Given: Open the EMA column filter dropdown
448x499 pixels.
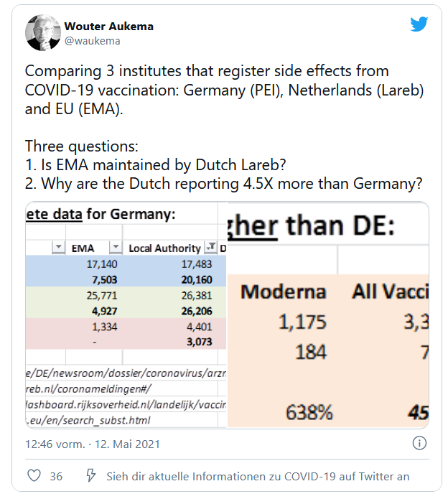Looking at the screenshot, I should (116, 247).
